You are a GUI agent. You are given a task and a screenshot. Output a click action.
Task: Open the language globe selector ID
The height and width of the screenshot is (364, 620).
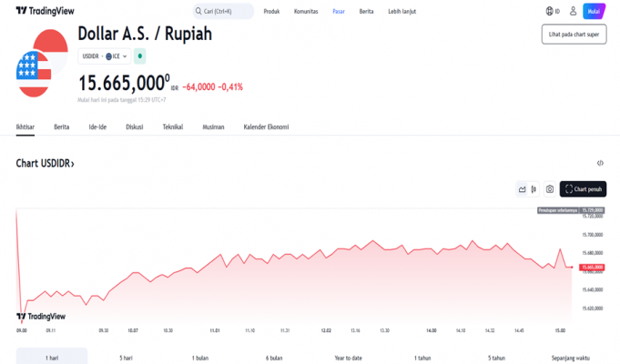(552, 11)
